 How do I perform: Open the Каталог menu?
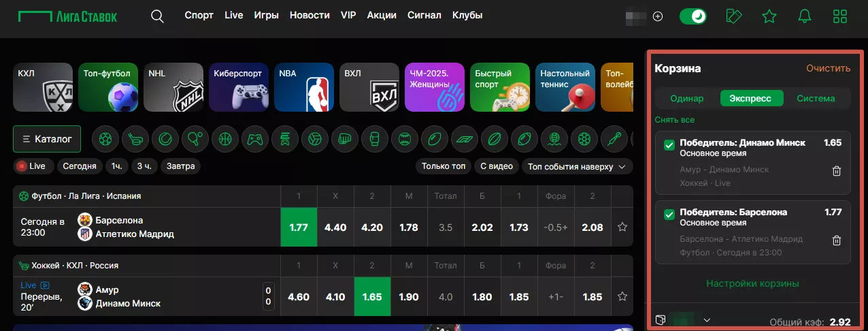click(x=47, y=139)
